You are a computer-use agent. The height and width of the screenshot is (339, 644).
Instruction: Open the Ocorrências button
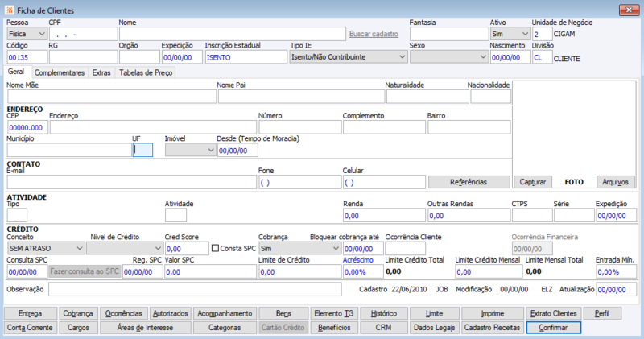point(124,313)
